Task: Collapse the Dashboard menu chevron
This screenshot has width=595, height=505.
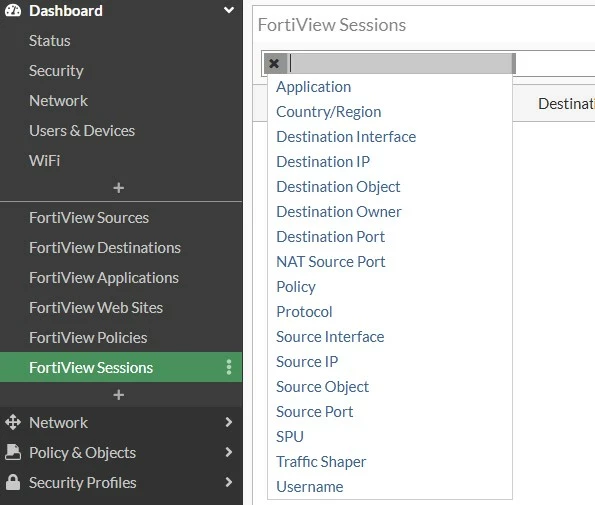Action: click(x=228, y=10)
